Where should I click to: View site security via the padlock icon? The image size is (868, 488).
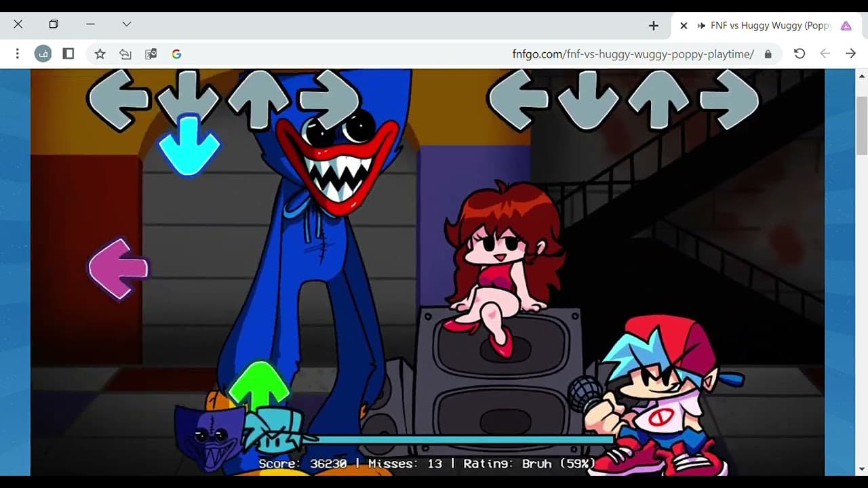[768, 54]
